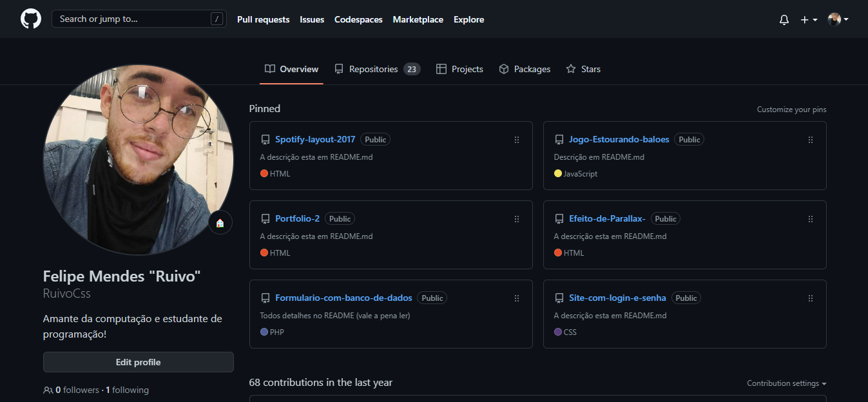Click the drag handle on Portfolio-2 card
This screenshot has width=868, height=402.
coord(517,219)
